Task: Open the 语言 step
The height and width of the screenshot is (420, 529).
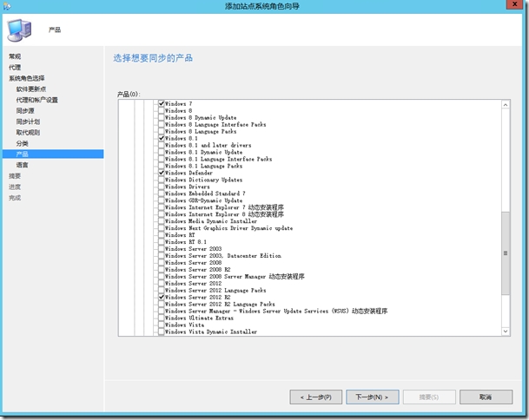Action: coord(23,165)
